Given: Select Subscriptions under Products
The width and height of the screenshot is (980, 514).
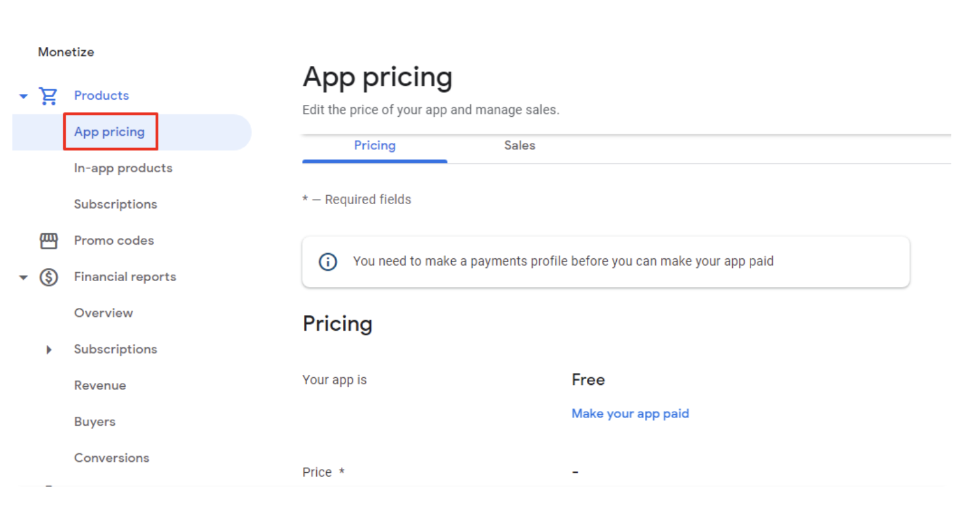Looking at the screenshot, I should pos(115,204).
